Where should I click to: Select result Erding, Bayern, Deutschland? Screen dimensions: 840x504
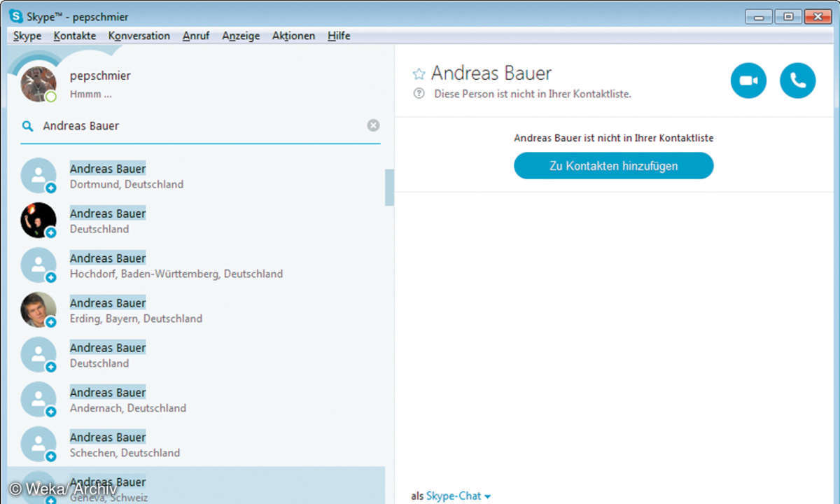(196, 310)
